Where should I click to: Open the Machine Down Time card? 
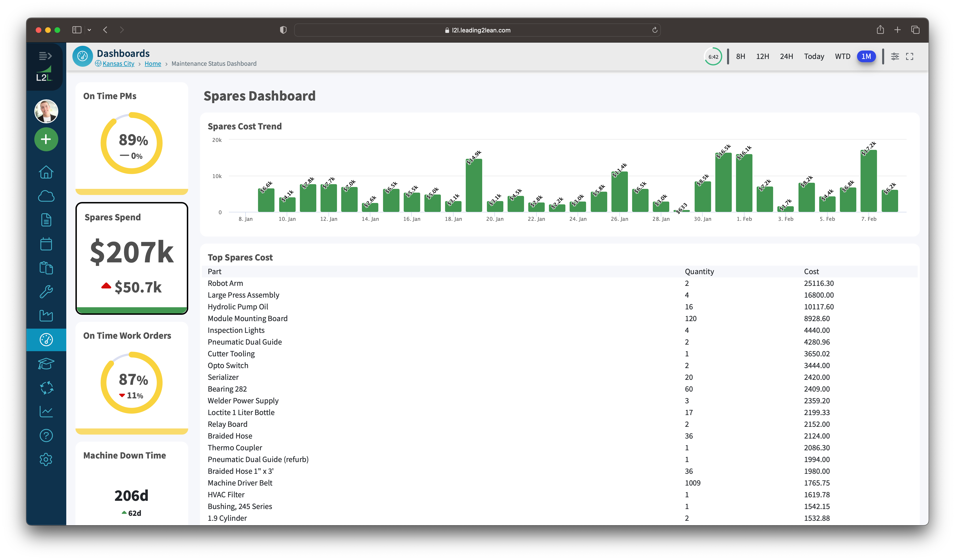[x=132, y=483]
